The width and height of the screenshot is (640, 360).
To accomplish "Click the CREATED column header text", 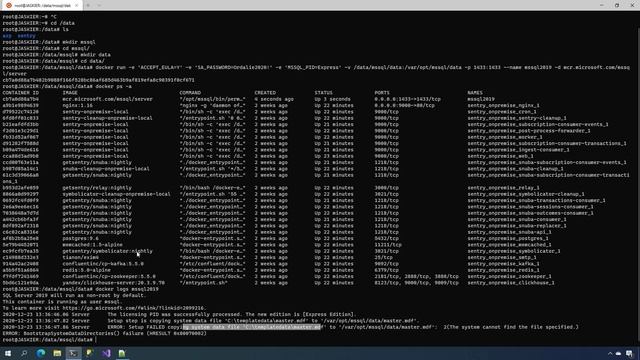I will pyautogui.click(x=265, y=93).
